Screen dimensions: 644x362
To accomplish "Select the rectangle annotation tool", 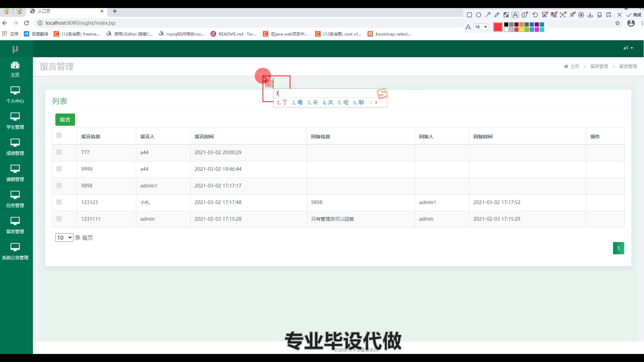I will click(469, 15).
